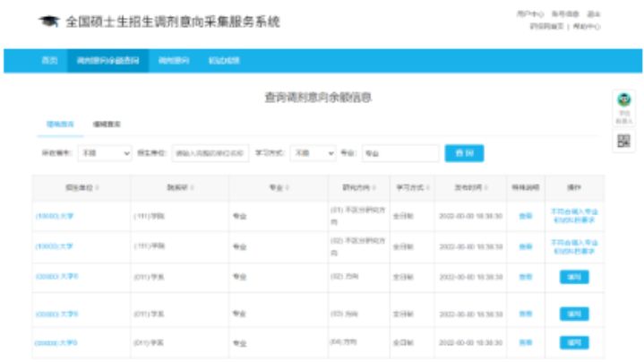Open the 研招网首页 link
Viewport: 644px width, 362px height.
coord(546,27)
